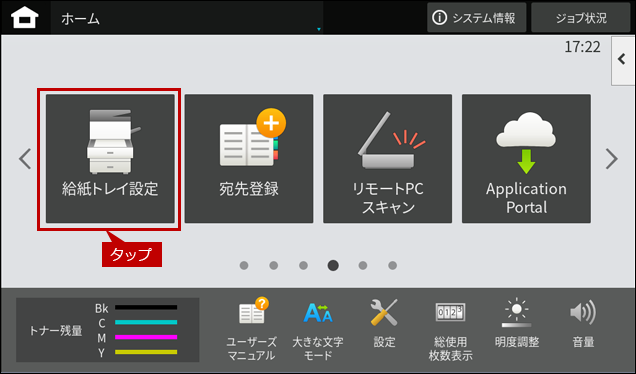Image resolution: width=636 pixels, height=374 pixels.
Task: Click the 17:22 clock display
Action: [582, 47]
